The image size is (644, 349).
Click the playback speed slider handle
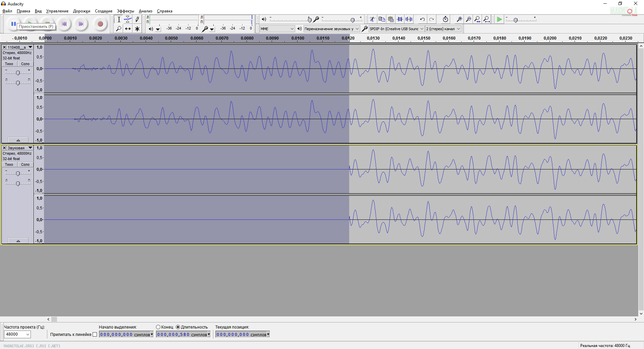tap(516, 20)
